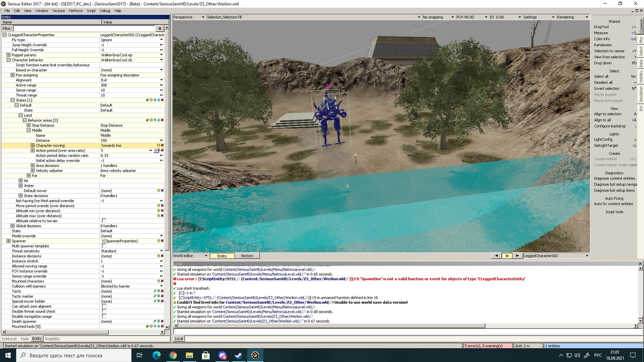Open the Texture menu
Image resolution: width=644 pixels, height=362 pixels.
point(58,11)
